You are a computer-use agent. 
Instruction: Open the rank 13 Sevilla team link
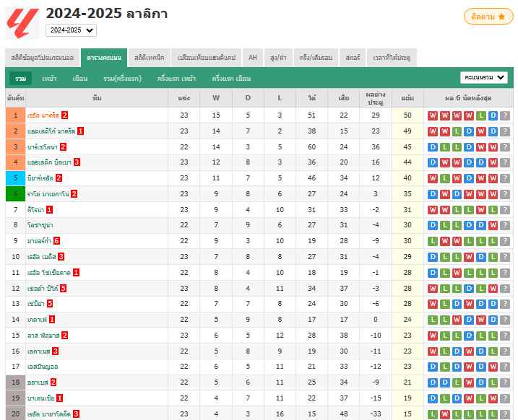[x=35, y=304]
